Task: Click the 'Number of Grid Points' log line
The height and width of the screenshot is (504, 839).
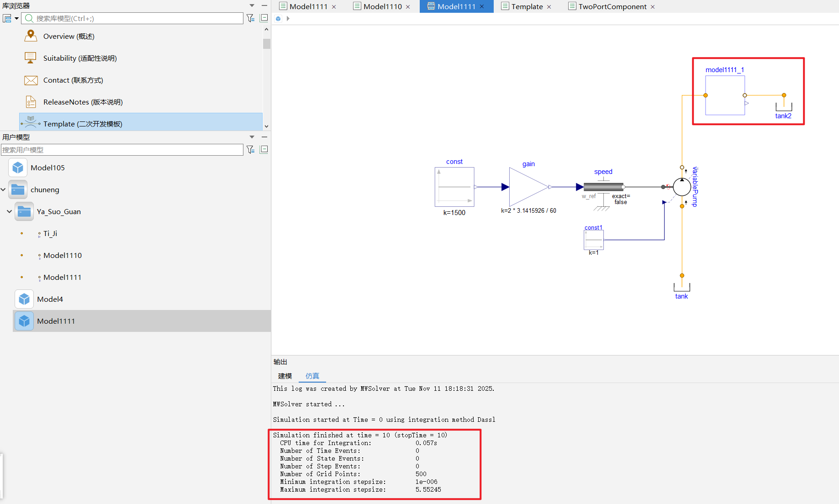Action: (353, 474)
